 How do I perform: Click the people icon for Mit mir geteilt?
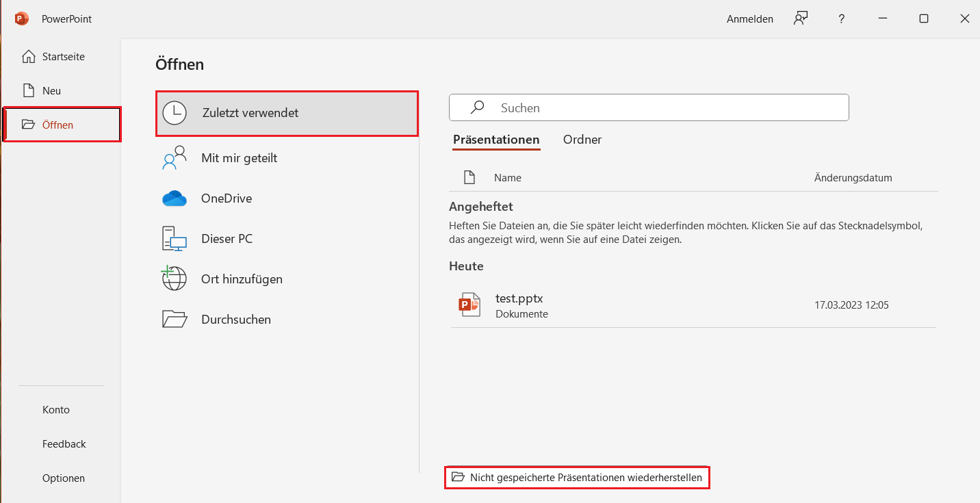click(x=175, y=157)
